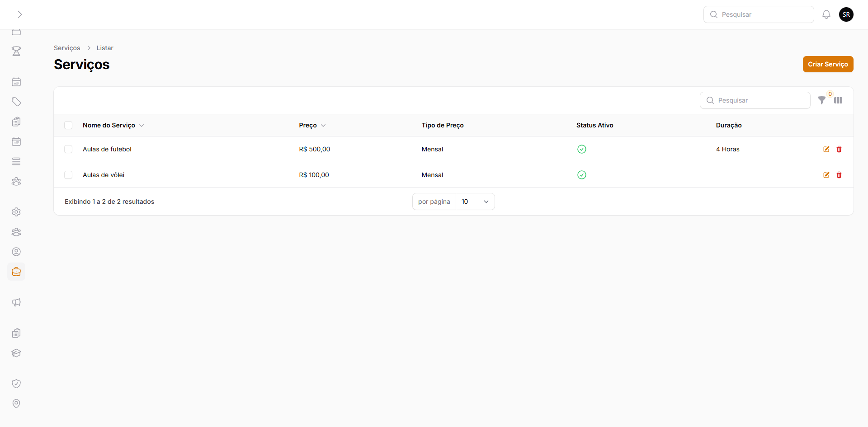This screenshot has height=427, width=868.
Task: Click the map pin icon in sidebar
Action: 16,404
